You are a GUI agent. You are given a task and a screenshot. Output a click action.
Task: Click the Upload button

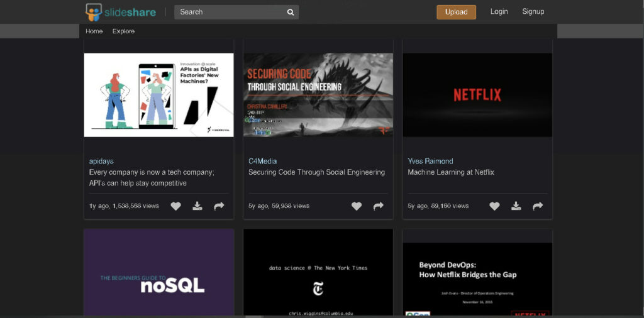click(x=457, y=12)
